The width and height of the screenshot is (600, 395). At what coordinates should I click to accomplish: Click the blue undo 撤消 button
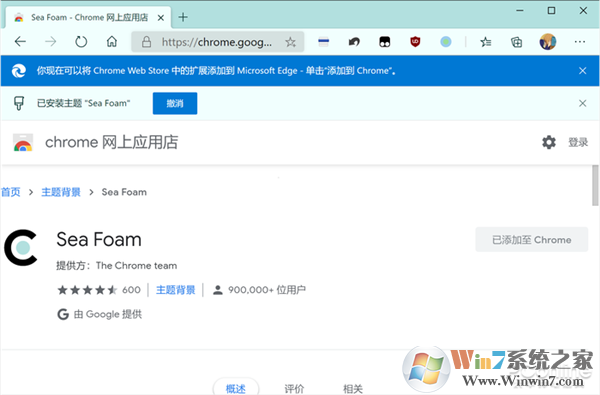(x=175, y=103)
